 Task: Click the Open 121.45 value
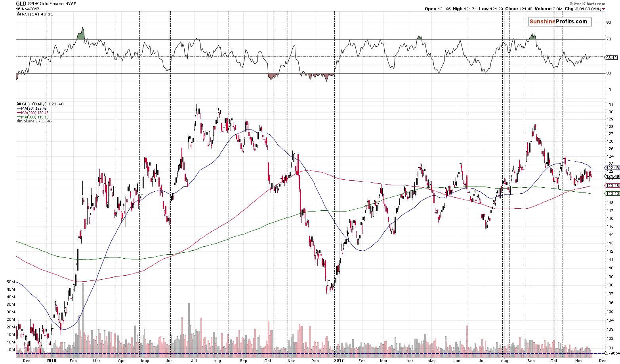tap(438, 9)
